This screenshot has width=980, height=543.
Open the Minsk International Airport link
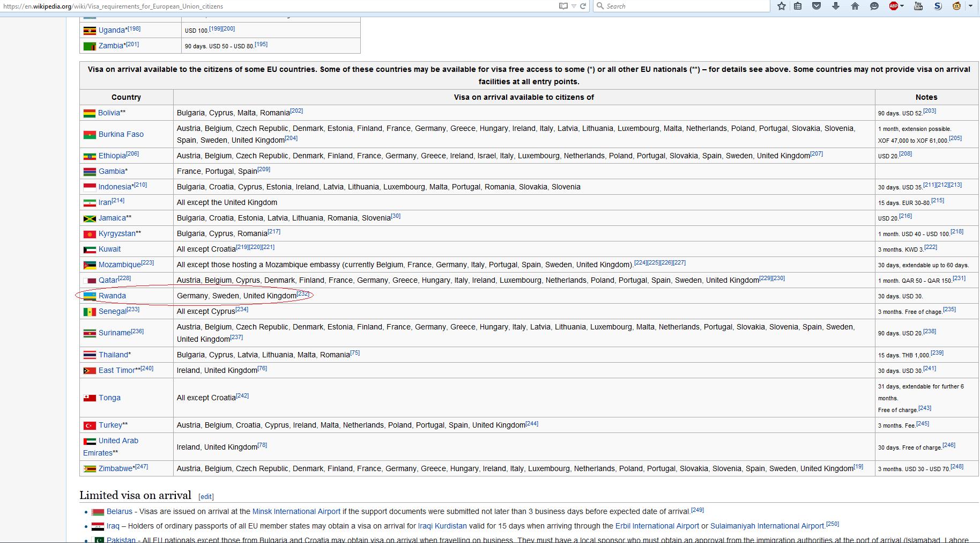point(296,511)
